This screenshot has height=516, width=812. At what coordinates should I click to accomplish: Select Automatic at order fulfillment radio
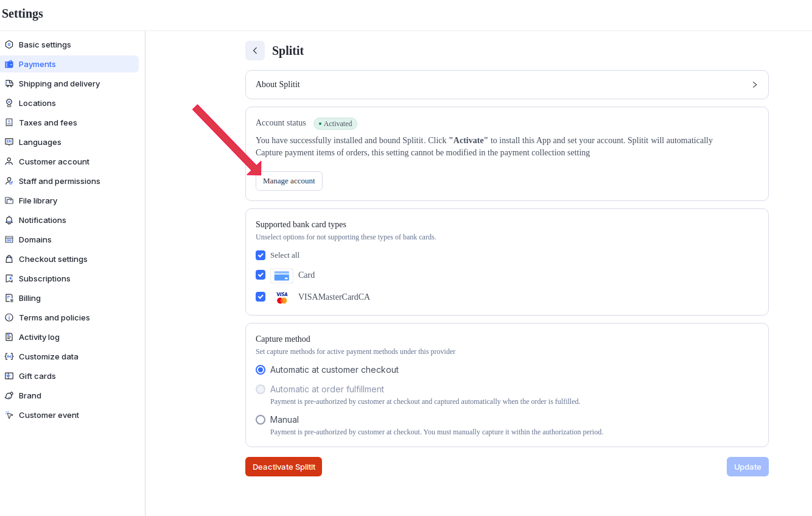point(261,389)
